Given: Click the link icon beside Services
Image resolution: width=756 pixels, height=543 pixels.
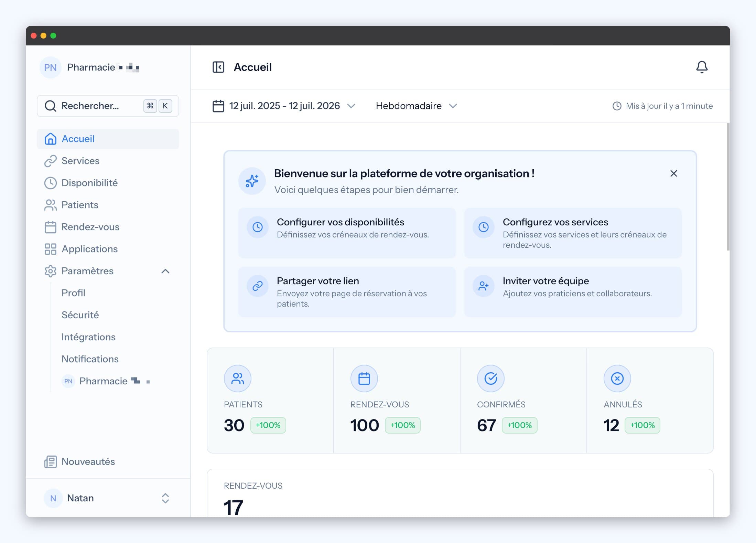Looking at the screenshot, I should [x=50, y=161].
